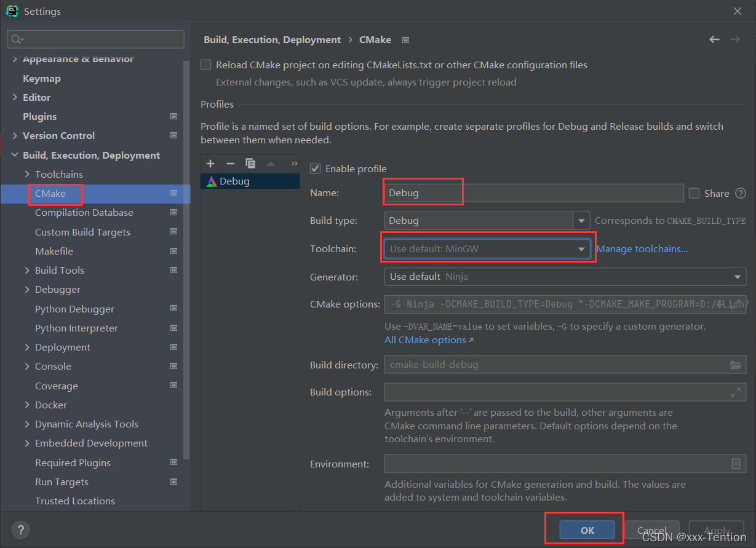This screenshot has width=756, height=548.
Task: Open the Toolchain dropdown
Action: (581, 249)
